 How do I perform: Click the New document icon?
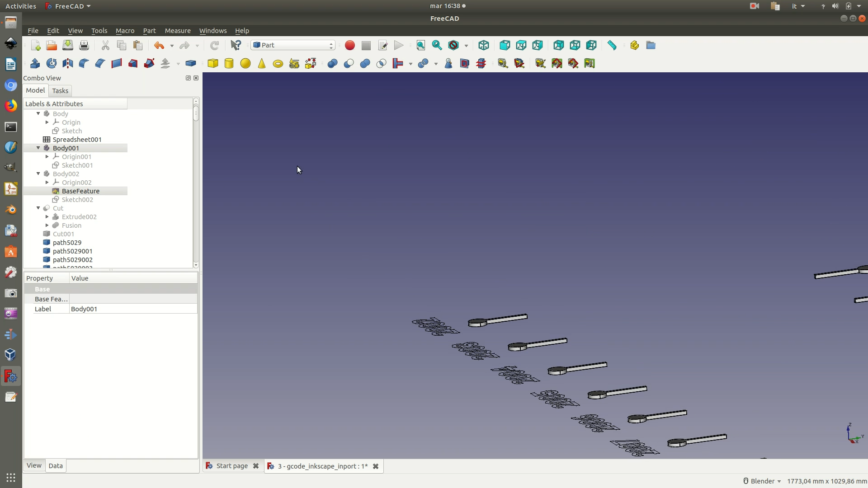(x=36, y=45)
